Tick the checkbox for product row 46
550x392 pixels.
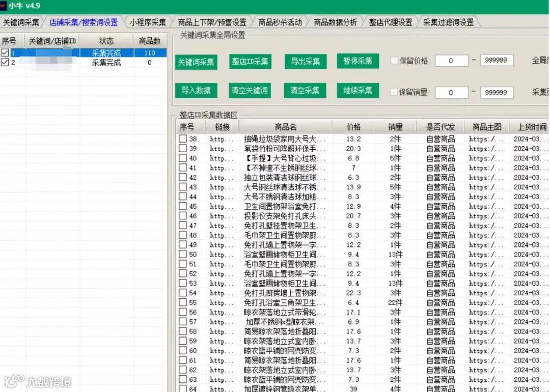pos(183,216)
